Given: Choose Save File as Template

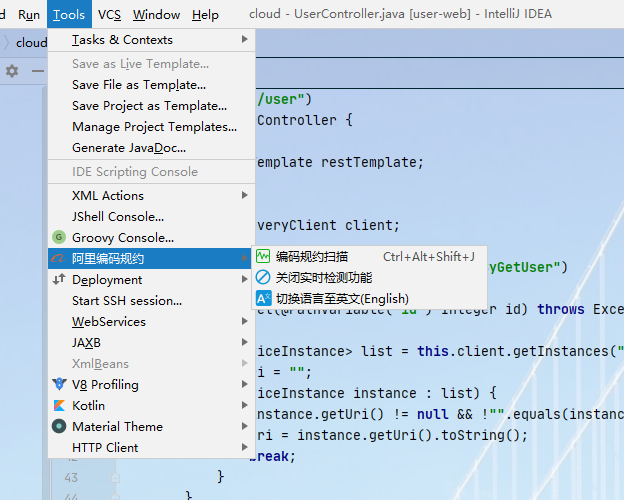Looking at the screenshot, I should [x=139, y=85].
